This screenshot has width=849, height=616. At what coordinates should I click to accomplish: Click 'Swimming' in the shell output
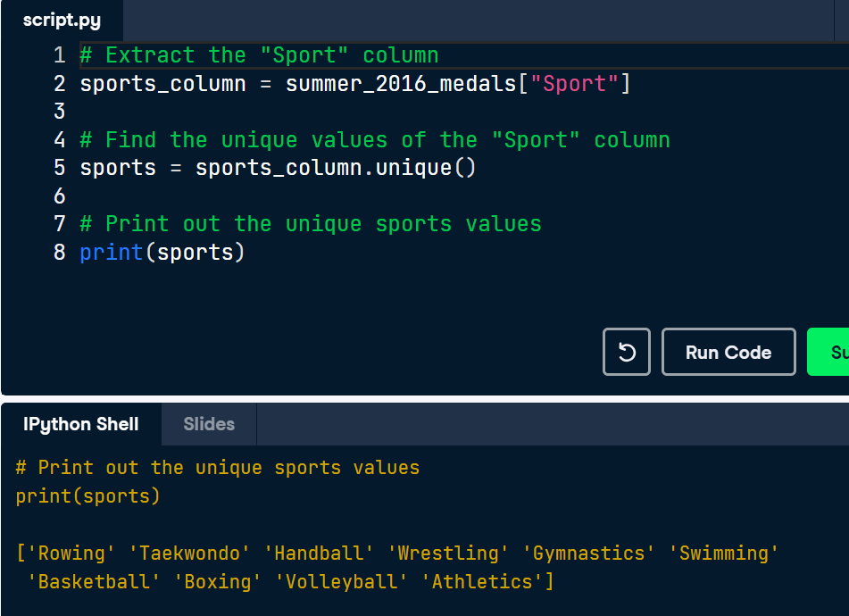[x=723, y=554]
